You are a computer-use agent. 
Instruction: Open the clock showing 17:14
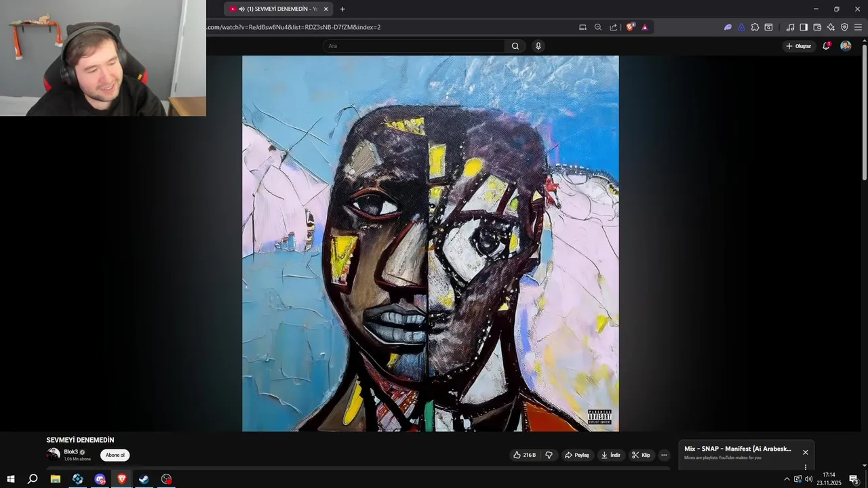pos(829,479)
